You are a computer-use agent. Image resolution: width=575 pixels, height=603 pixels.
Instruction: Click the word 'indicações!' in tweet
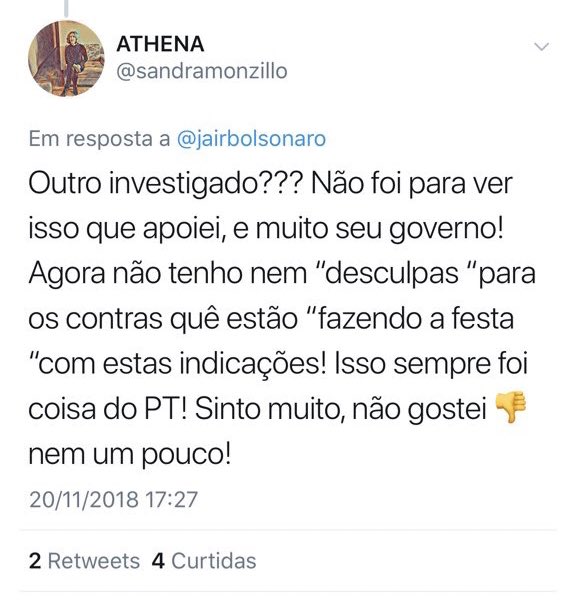(x=253, y=365)
